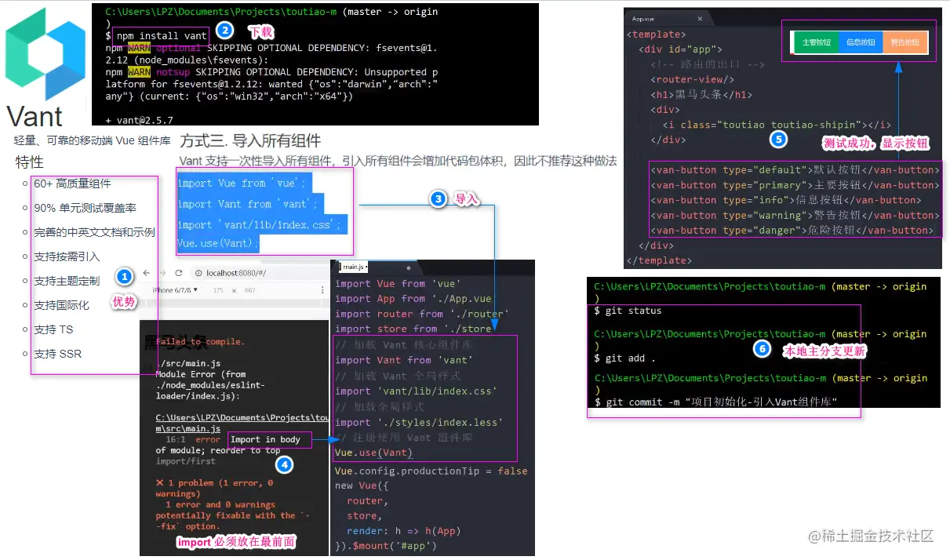The height and width of the screenshot is (560, 950).
Task: Click the closing </template> tag
Action: [x=659, y=260]
